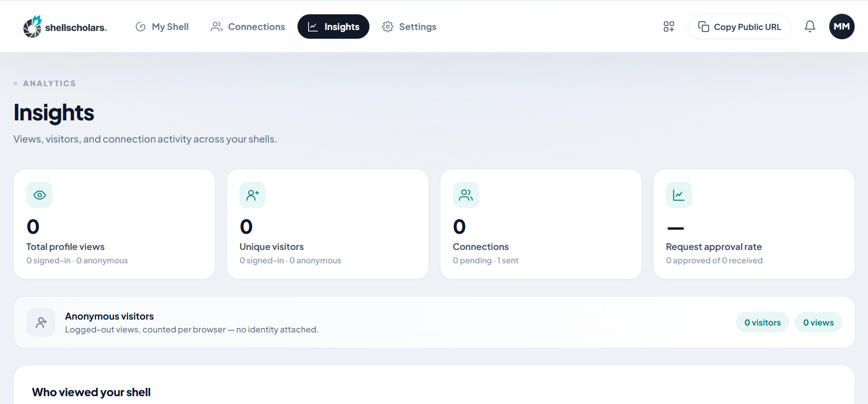
Task: Click the 'Who viewed your shell' heading
Action: point(91,392)
